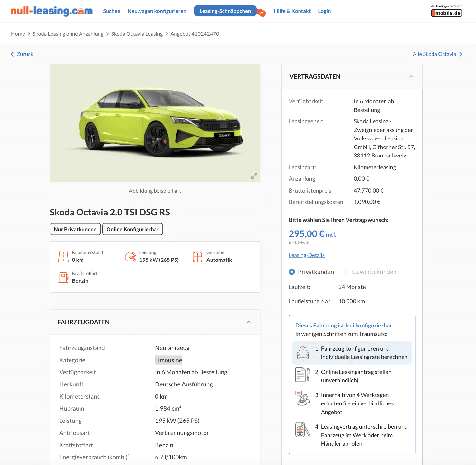Click the highlighted Limousine value
This screenshot has height=465, width=476.
(169, 360)
